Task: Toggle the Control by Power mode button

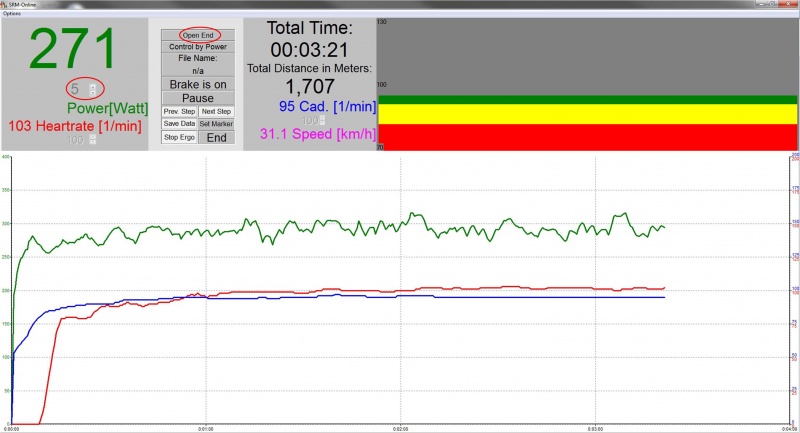Action: (198, 47)
